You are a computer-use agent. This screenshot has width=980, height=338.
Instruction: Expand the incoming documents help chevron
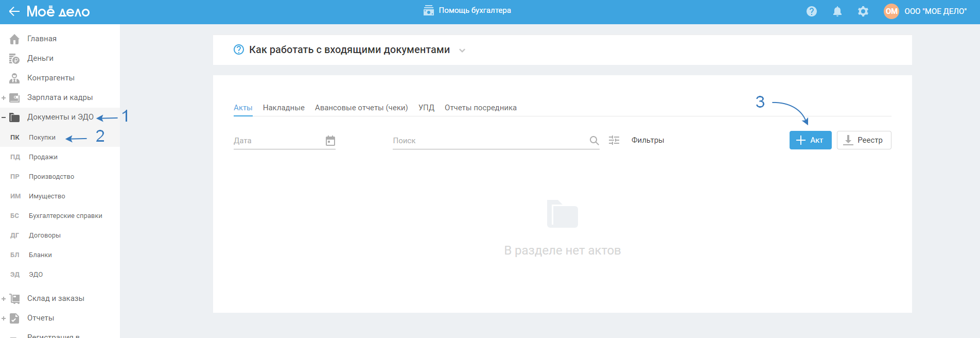(x=462, y=50)
